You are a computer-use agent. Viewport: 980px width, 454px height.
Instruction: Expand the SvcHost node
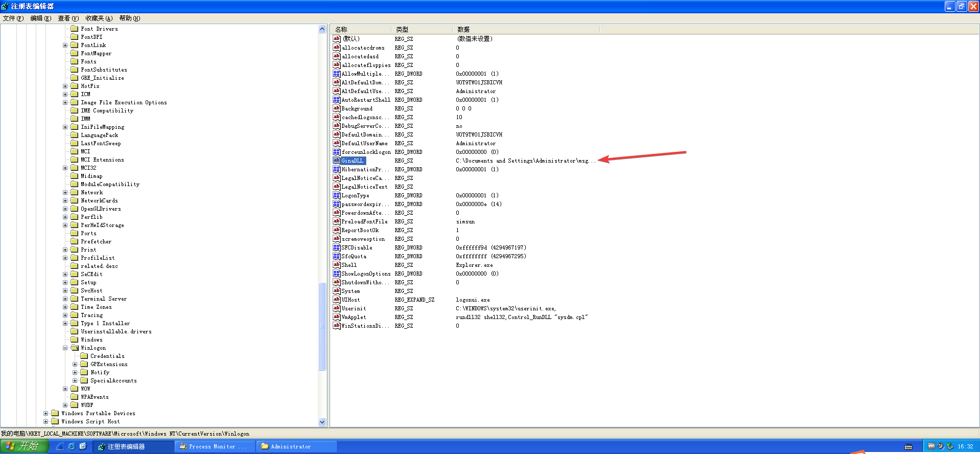point(65,290)
